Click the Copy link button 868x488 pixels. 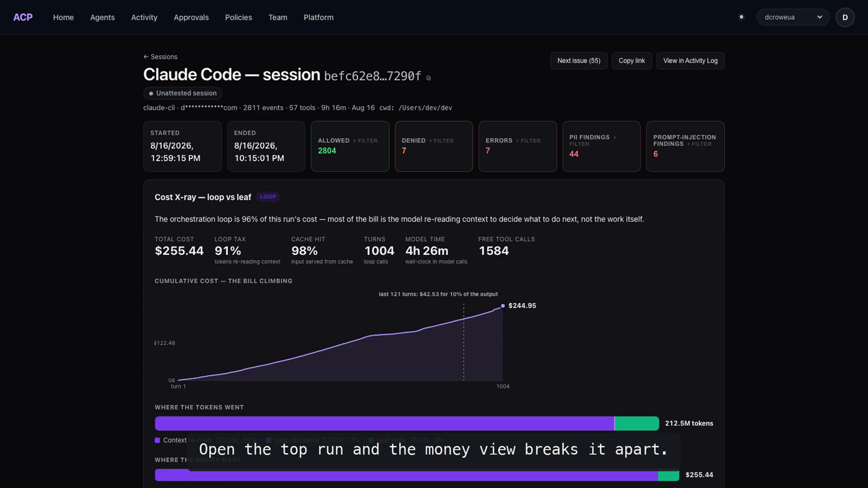click(632, 61)
